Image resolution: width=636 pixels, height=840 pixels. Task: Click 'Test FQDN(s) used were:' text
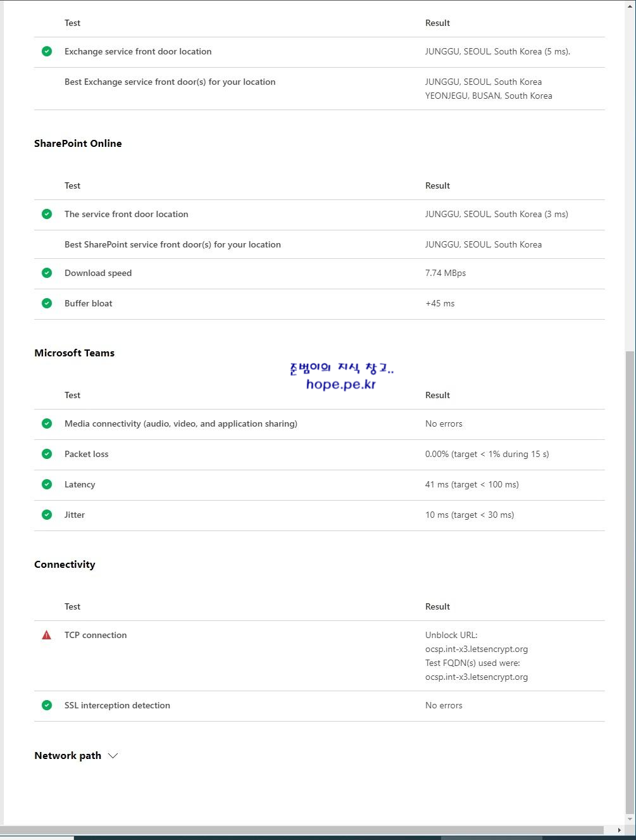coord(473,663)
